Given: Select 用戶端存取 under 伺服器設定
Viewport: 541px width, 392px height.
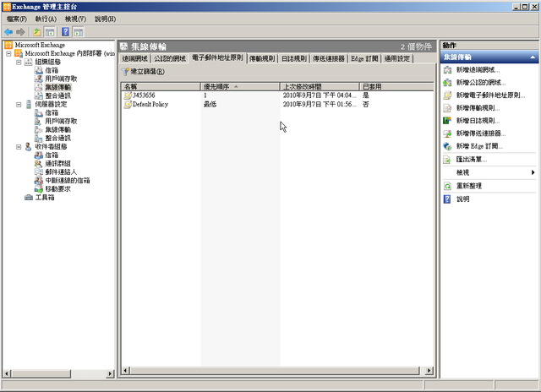Looking at the screenshot, I should click(x=61, y=122).
